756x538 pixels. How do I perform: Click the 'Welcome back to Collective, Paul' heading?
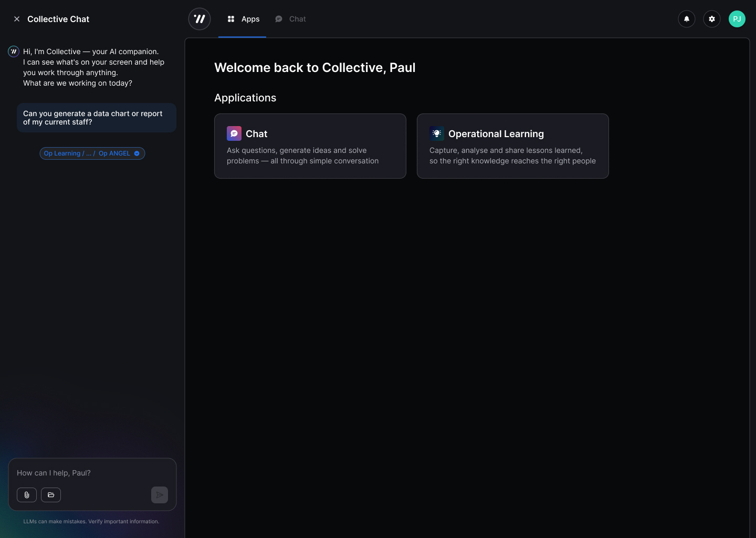pos(315,68)
